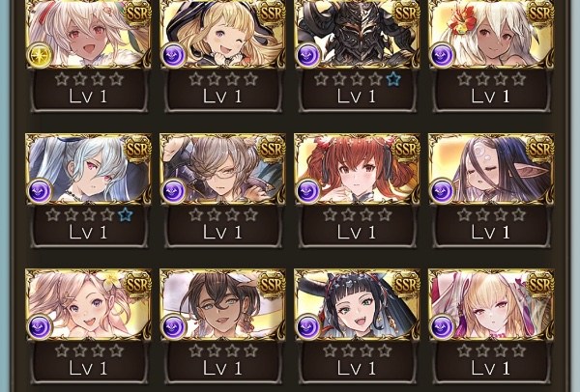Click the blue star under silver-haired character

pyautogui.click(x=125, y=214)
